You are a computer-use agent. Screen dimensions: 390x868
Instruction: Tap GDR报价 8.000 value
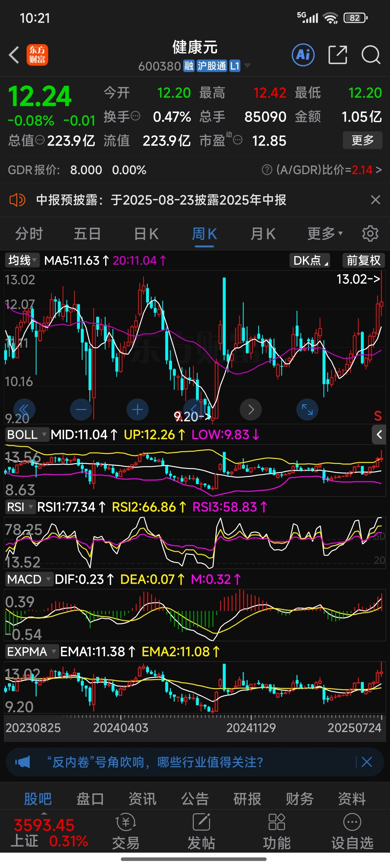(86, 170)
